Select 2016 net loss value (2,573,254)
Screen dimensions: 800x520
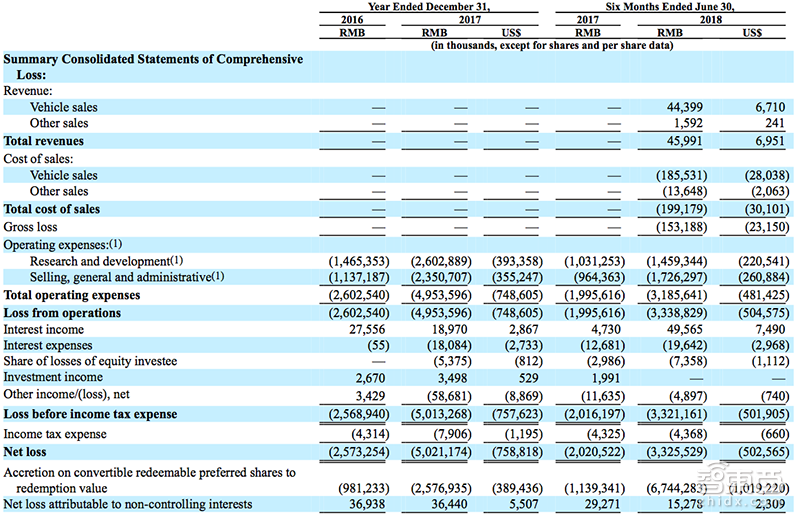tap(359, 452)
